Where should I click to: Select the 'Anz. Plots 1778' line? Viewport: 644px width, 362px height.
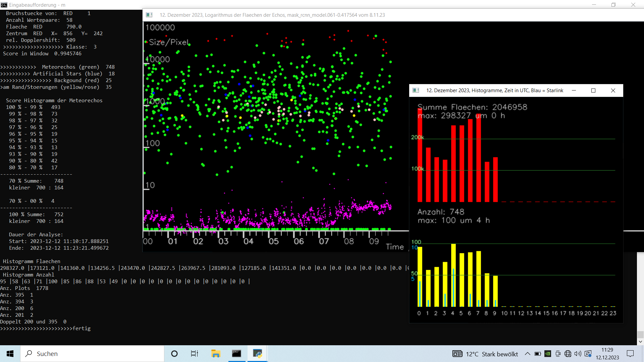[x=24, y=288]
